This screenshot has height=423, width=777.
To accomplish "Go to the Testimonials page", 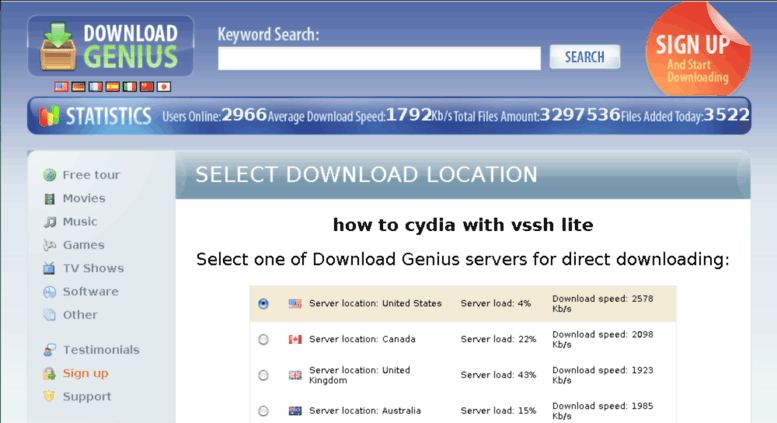I will 101,350.
